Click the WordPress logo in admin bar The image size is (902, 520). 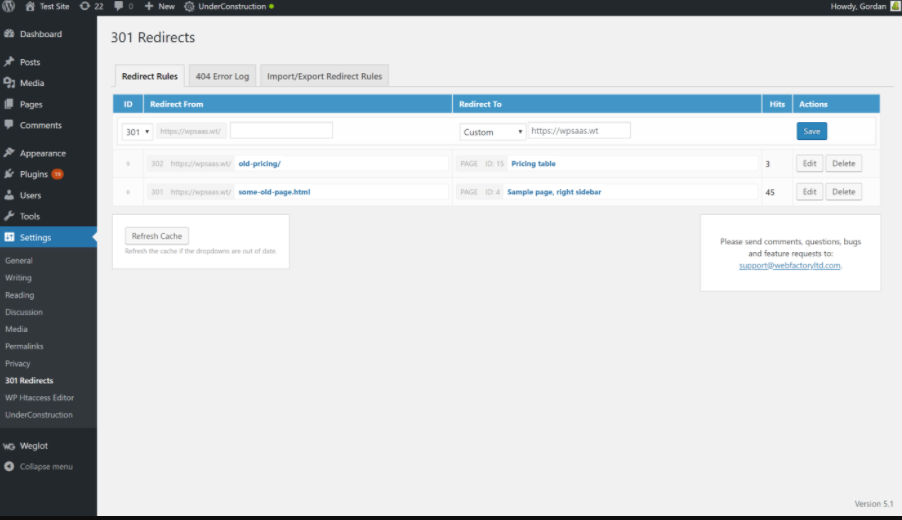(8, 6)
